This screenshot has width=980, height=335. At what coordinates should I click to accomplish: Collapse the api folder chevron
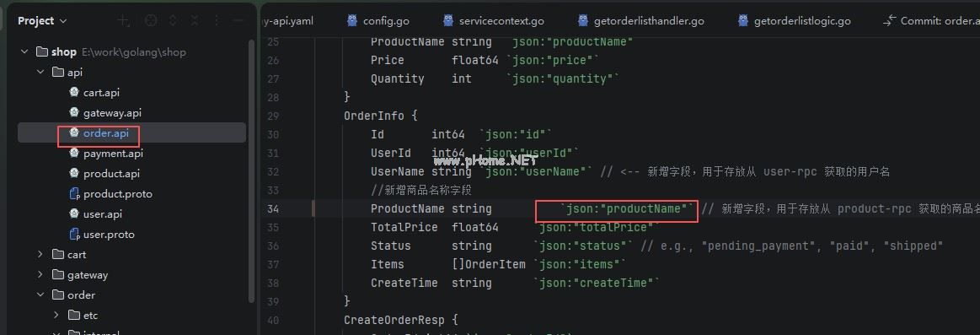click(x=40, y=72)
